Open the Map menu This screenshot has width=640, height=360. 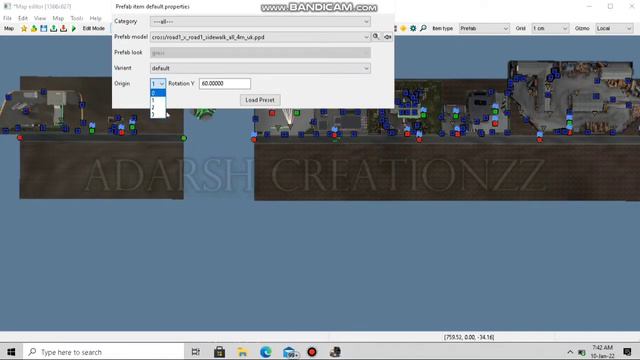coord(58,18)
